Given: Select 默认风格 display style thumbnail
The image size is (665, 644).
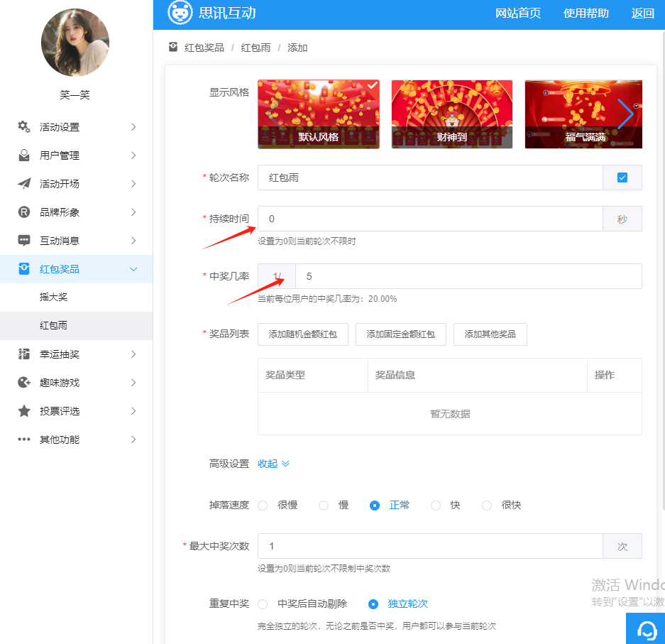Looking at the screenshot, I should (x=319, y=114).
